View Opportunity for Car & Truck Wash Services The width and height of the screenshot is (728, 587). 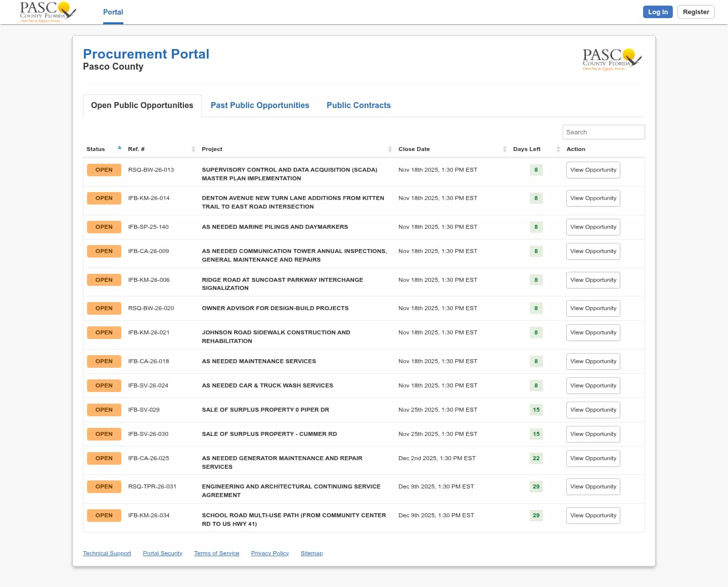(x=593, y=386)
